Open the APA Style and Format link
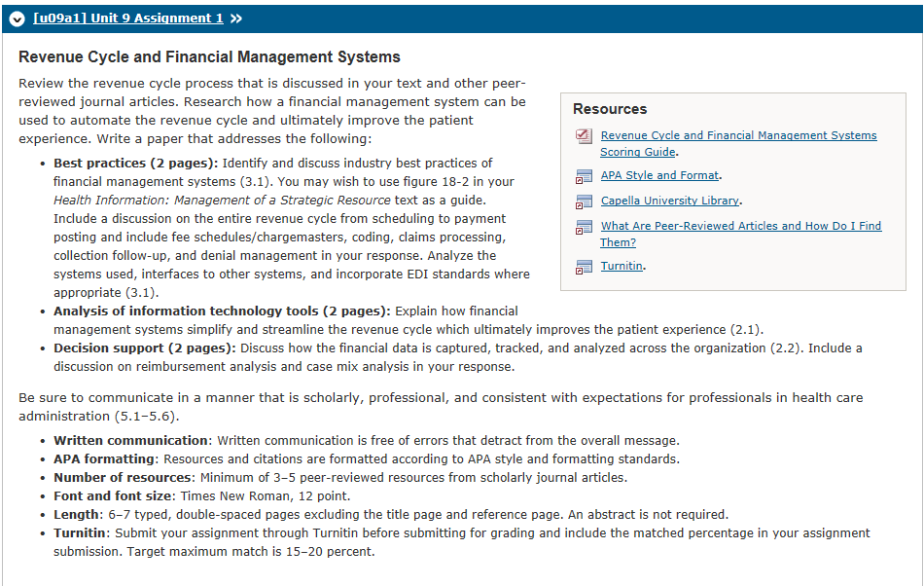The image size is (924, 586). click(660, 175)
